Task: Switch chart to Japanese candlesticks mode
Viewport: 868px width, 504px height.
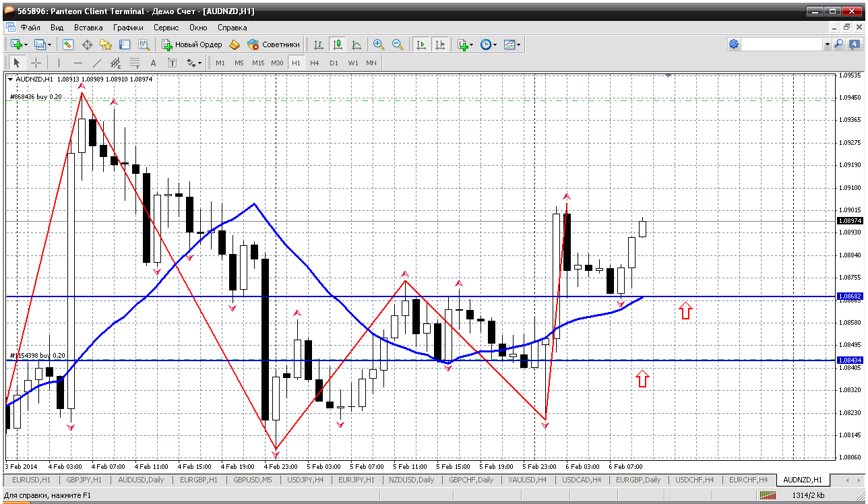Action: 338,44
